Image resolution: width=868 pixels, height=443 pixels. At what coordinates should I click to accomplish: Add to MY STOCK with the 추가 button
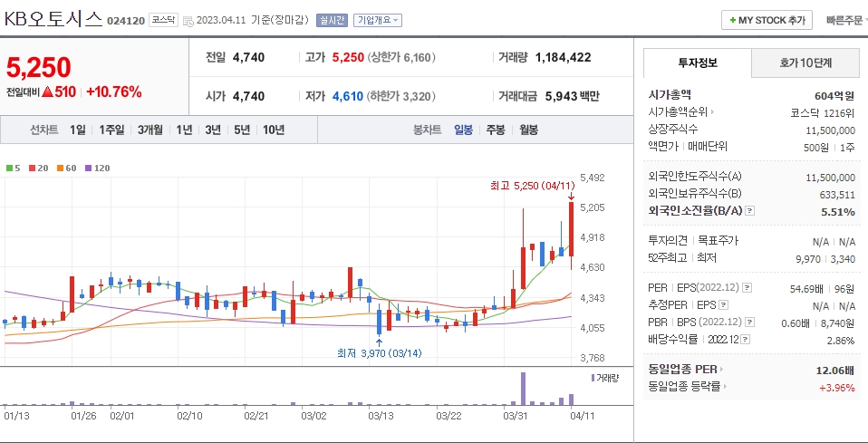tap(767, 20)
